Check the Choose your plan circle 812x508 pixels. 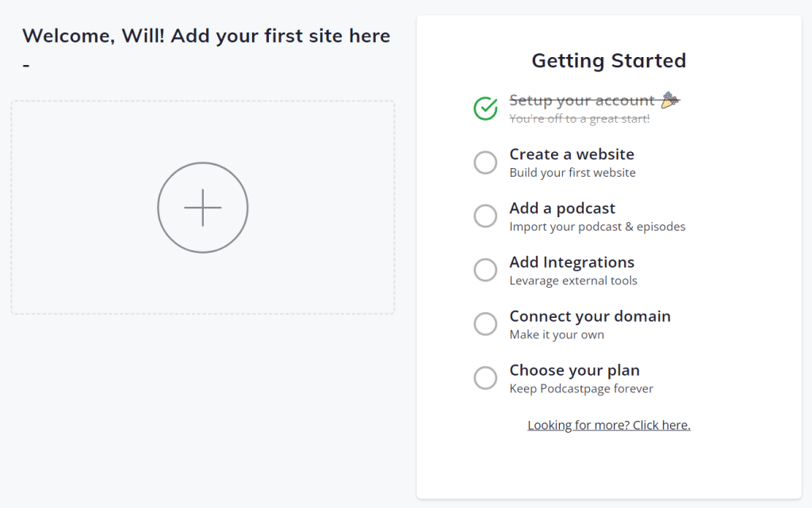(485, 378)
